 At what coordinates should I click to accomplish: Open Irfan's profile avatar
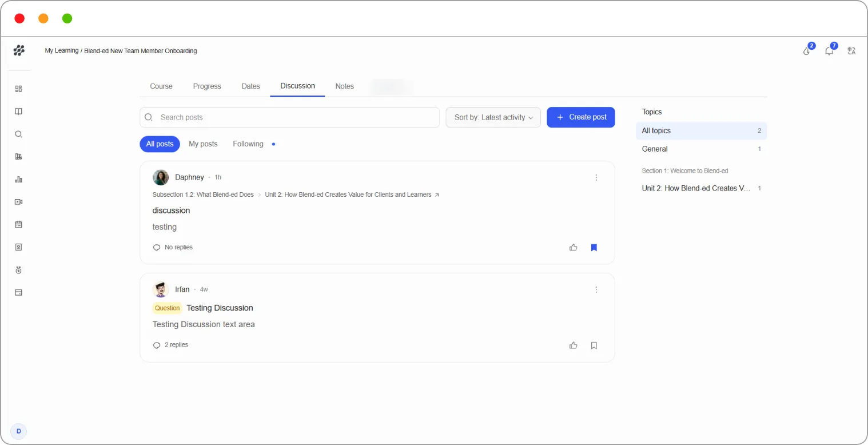click(161, 289)
